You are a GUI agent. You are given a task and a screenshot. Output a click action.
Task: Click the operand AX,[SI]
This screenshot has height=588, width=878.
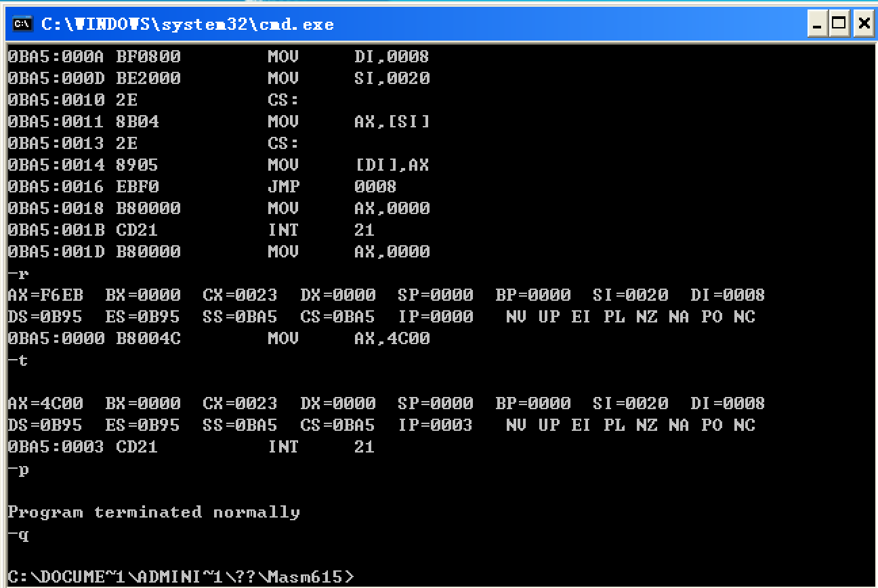[392, 121]
